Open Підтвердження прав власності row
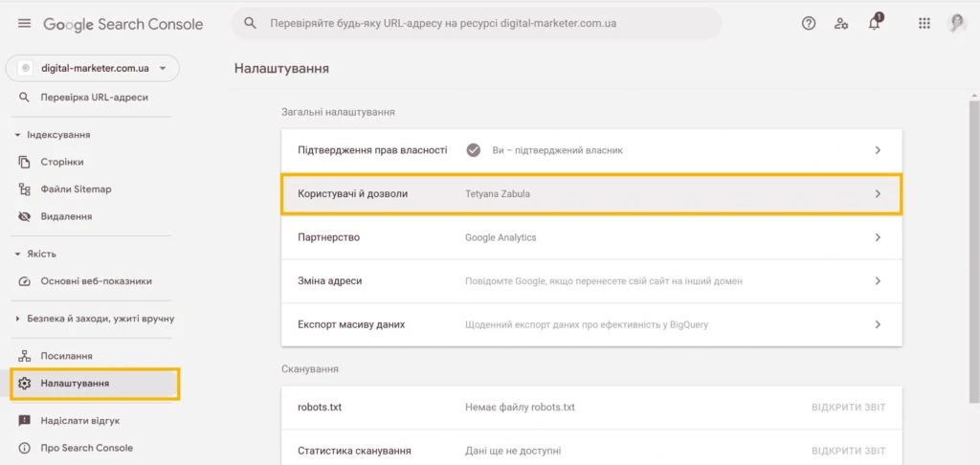The image size is (980, 465). [x=591, y=150]
